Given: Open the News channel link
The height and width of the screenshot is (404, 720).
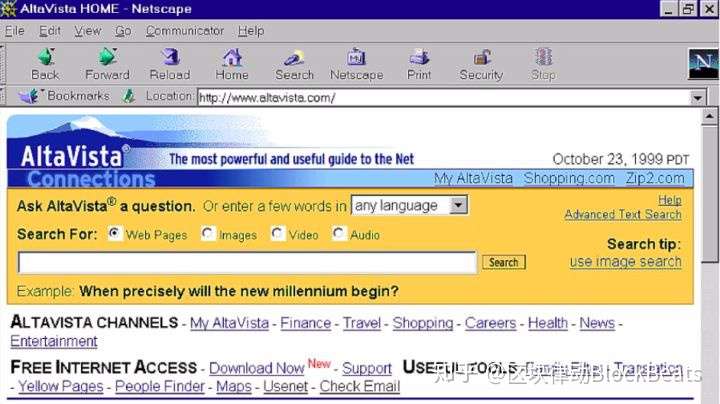Looking at the screenshot, I should click(597, 323).
